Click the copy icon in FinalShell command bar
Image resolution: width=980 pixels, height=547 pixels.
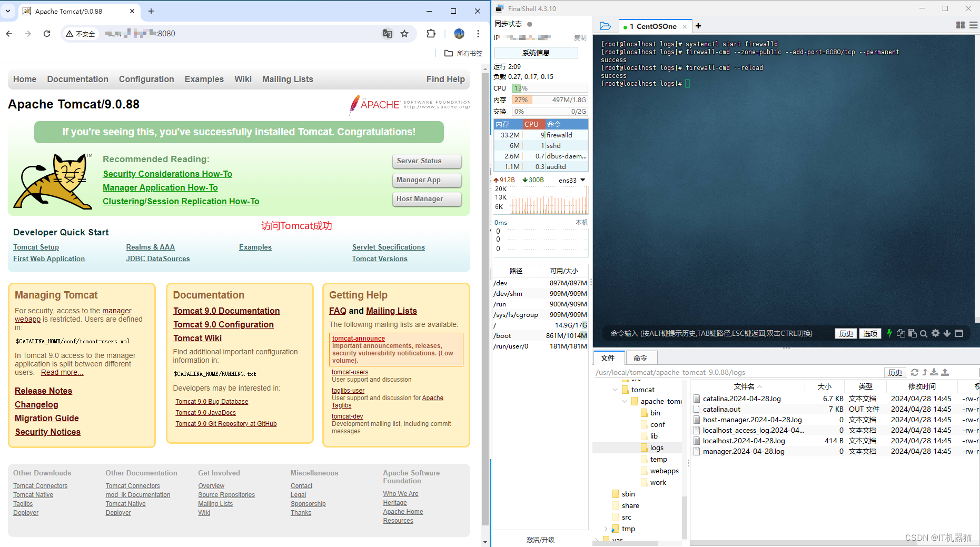[901, 333]
